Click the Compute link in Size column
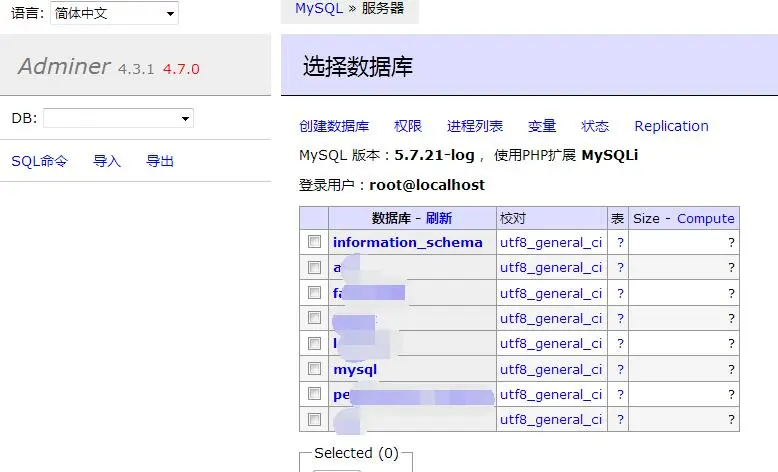The height and width of the screenshot is (472, 778). pyautogui.click(x=706, y=218)
